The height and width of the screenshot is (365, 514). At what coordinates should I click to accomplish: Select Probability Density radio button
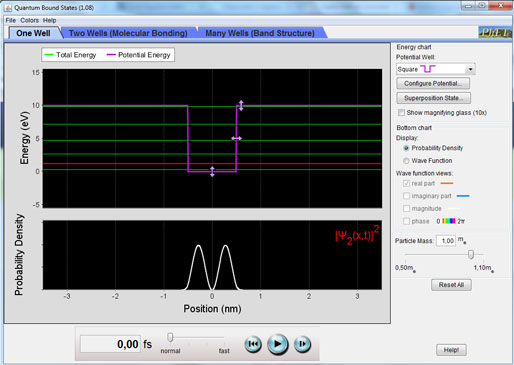(406, 148)
